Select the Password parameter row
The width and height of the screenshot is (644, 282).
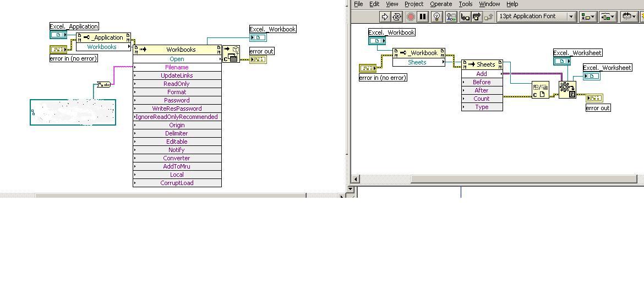[x=177, y=100]
